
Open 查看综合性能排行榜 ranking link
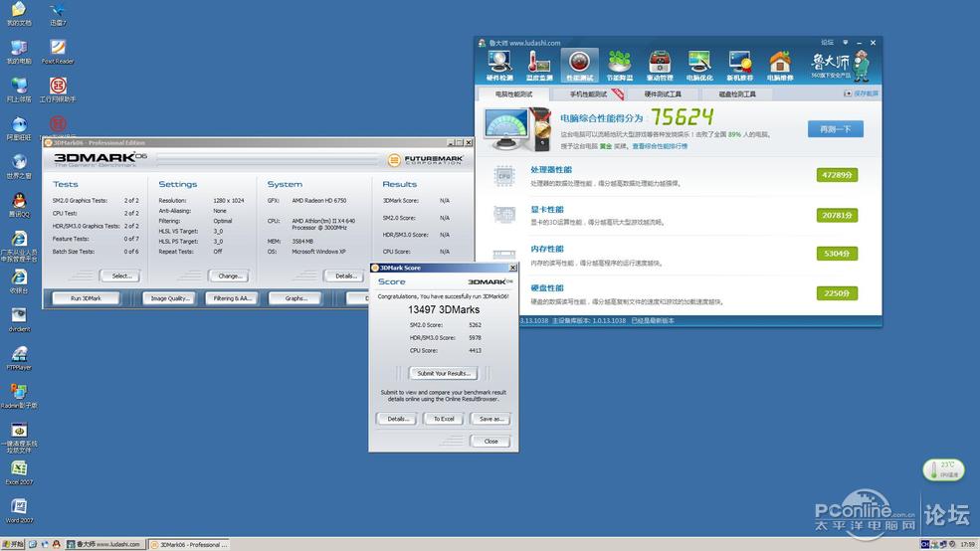(x=660, y=146)
